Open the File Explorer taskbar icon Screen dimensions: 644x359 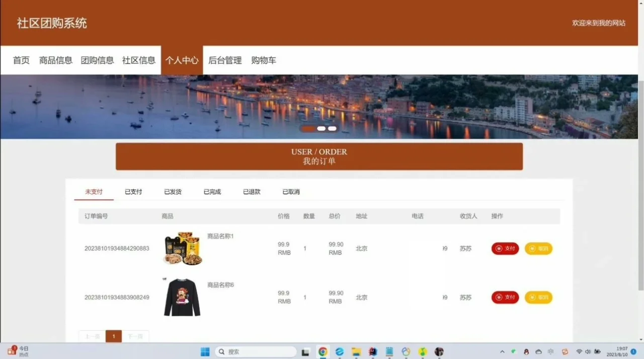coord(356,351)
